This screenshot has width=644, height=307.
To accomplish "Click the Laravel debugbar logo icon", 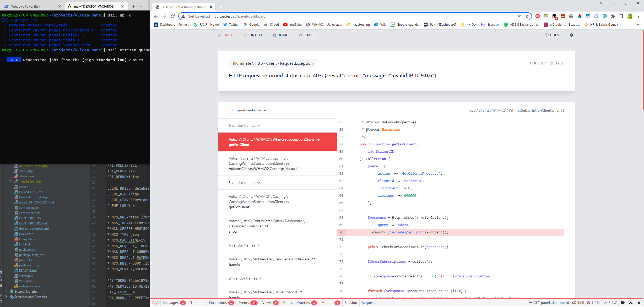I will 155,303.
